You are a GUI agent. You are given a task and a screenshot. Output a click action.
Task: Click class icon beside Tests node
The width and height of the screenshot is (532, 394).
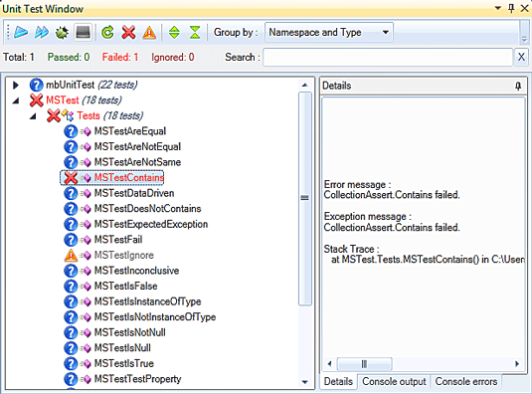point(68,115)
